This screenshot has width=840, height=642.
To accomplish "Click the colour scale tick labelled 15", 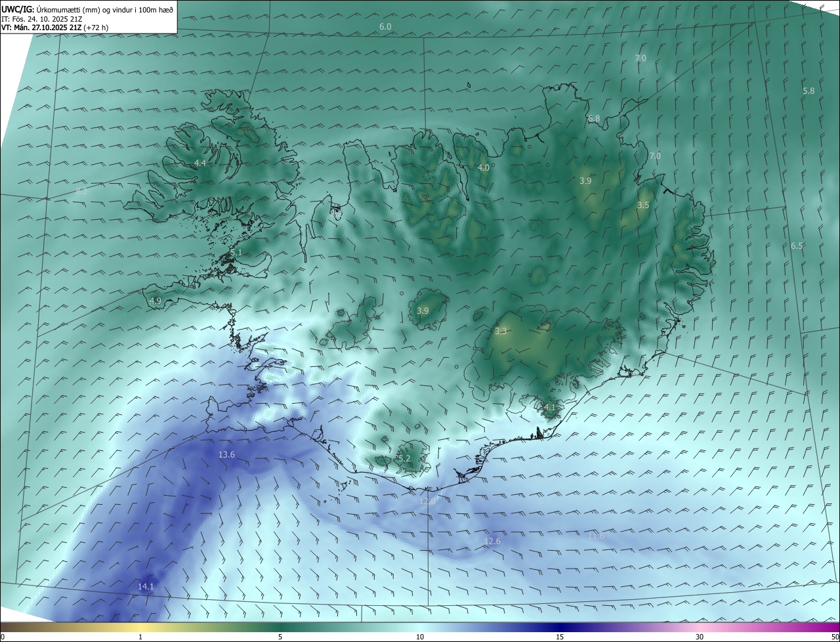I will pyautogui.click(x=560, y=637).
